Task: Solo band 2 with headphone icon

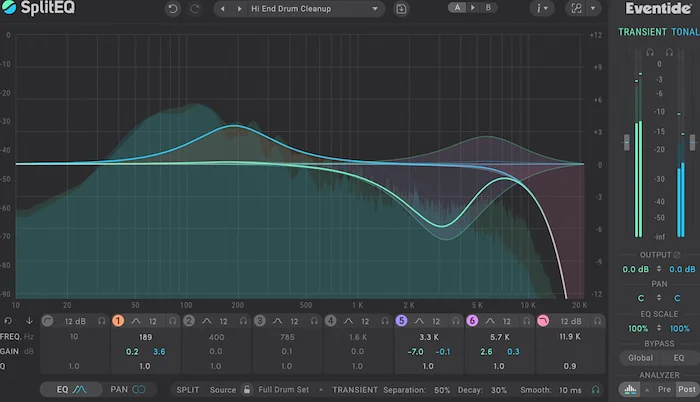Action: click(243, 321)
